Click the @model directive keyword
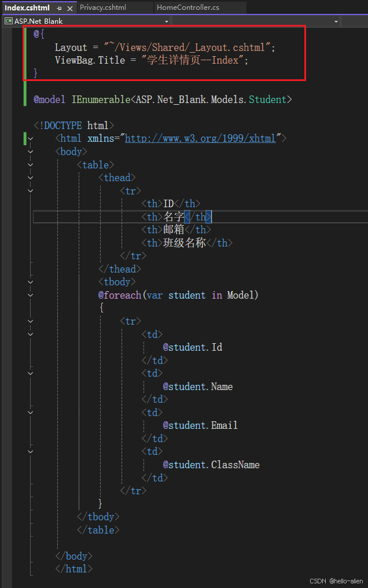This screenshot has width=368, height=588. pos(49,100)
